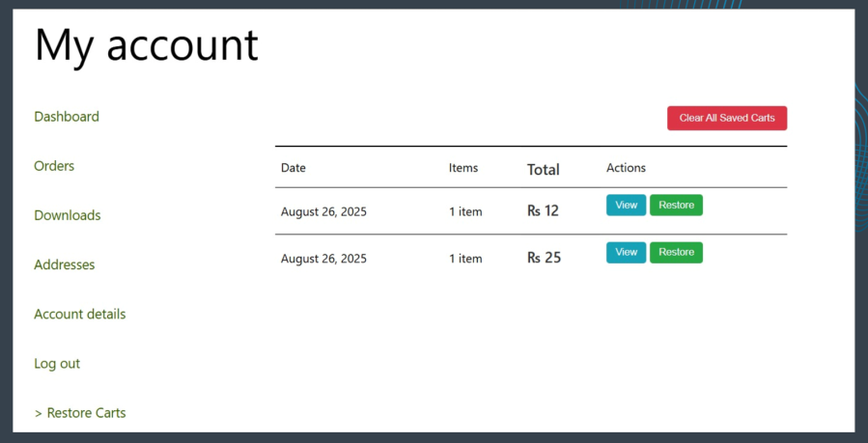
Task: Open Account details
Action: pyautogui.click(x=80, y=314)
